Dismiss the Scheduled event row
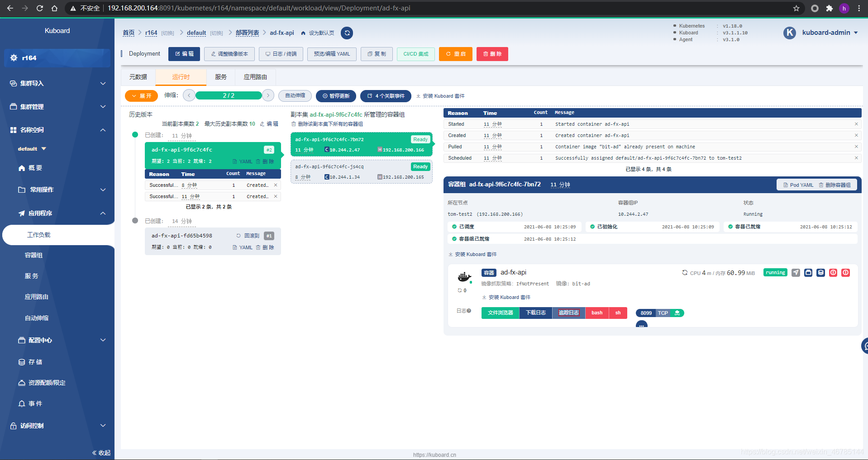The height and width of the screenshot is (460, 868). [856, 158]
